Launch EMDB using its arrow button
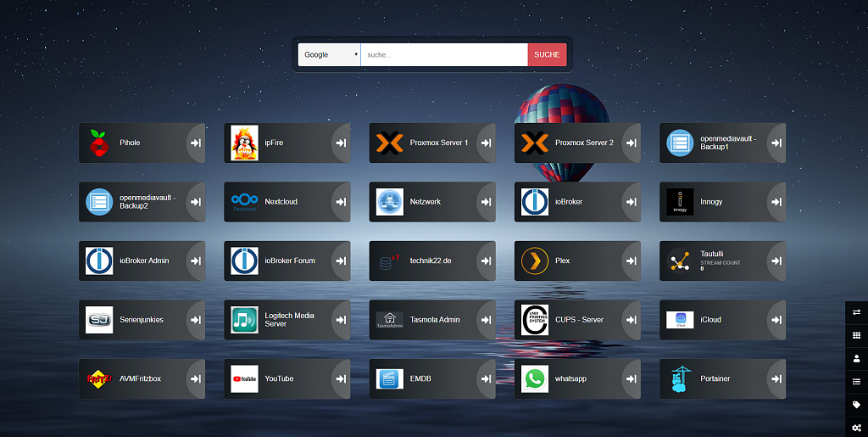This screenshot has height=437, width=868. tap(486, 378)
